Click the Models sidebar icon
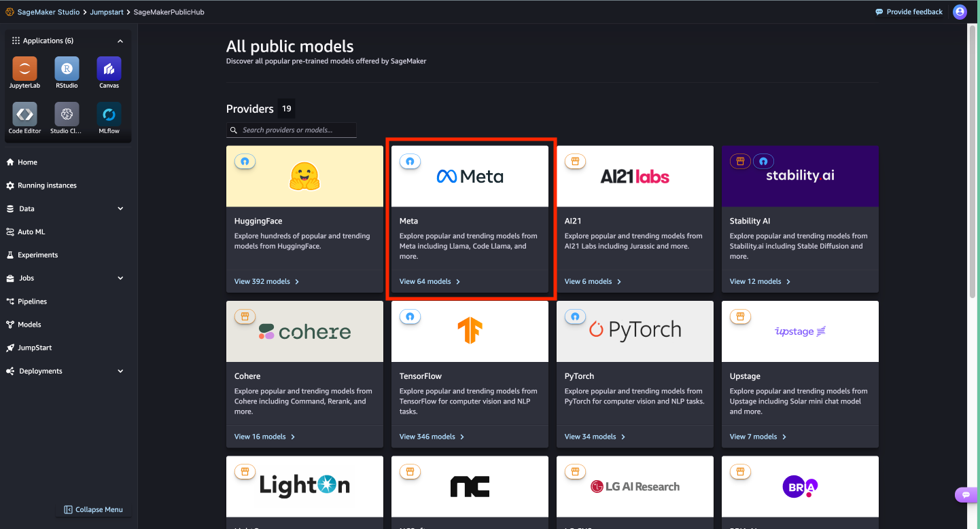980x529 pixels. (10, 325)
